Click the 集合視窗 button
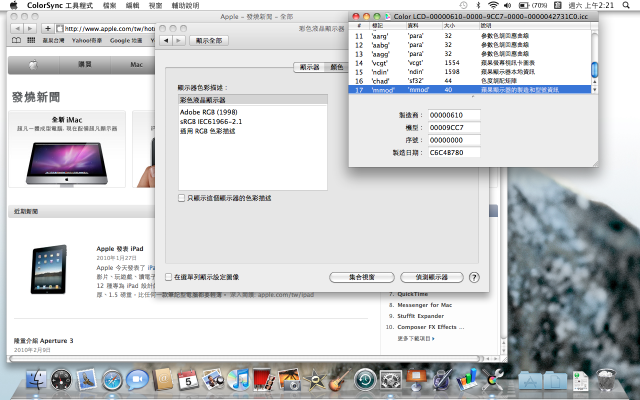Screen dimensions: 640x400 (x=362, y=277)
